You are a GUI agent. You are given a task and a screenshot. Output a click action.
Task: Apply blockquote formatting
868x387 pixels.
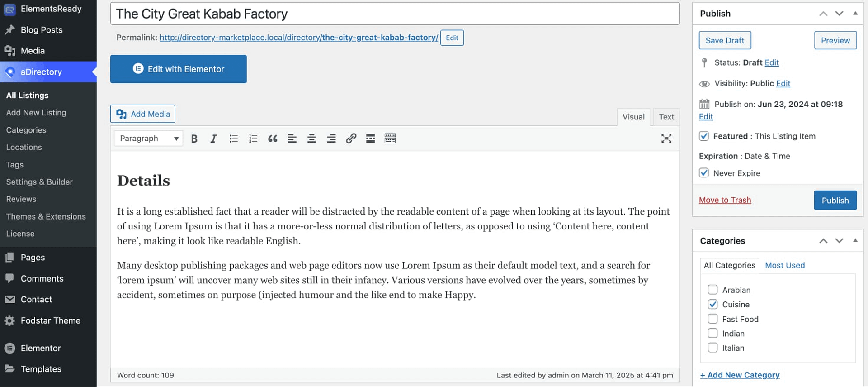pyautogui.click(x=272, y=139)
